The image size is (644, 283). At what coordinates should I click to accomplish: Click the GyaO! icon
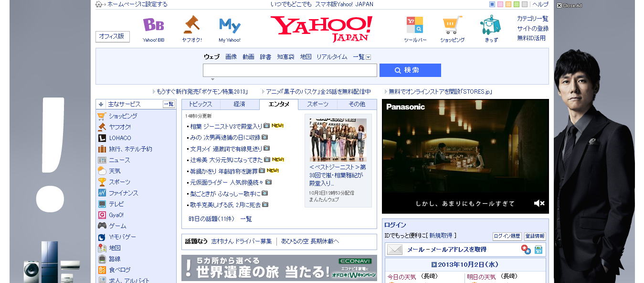[102, 215]
